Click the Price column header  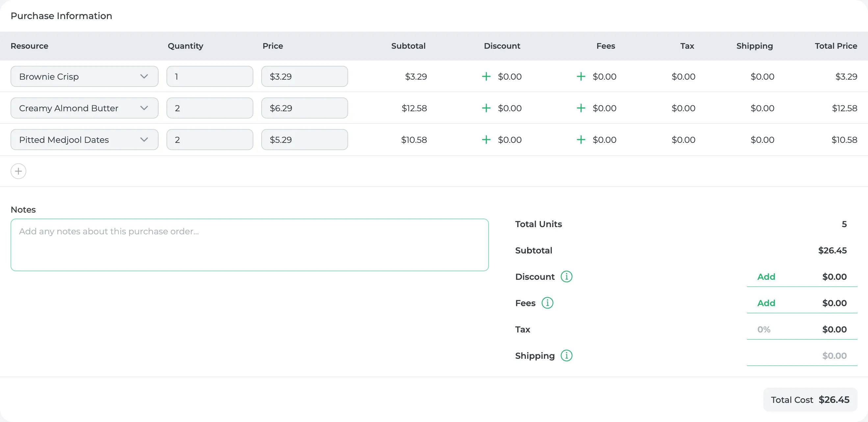(272, 46)
